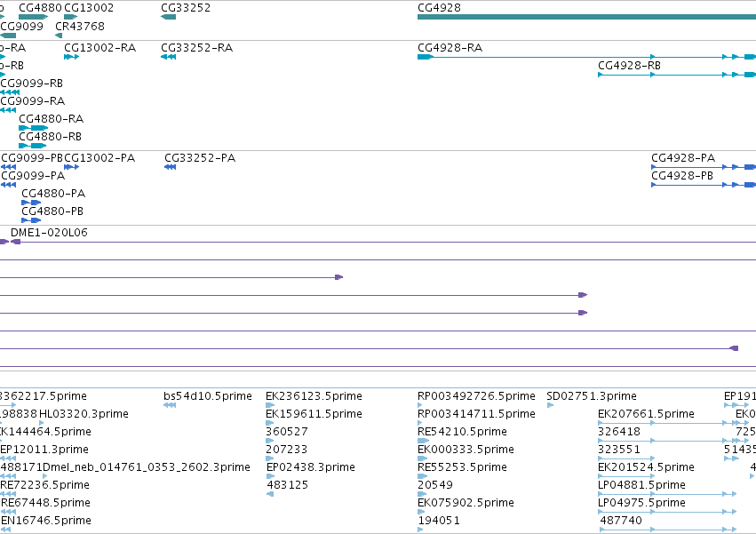Viewport: 756px width, 534px height.
Task: Click the CG4928 gene name
Action: coord(439,8)
